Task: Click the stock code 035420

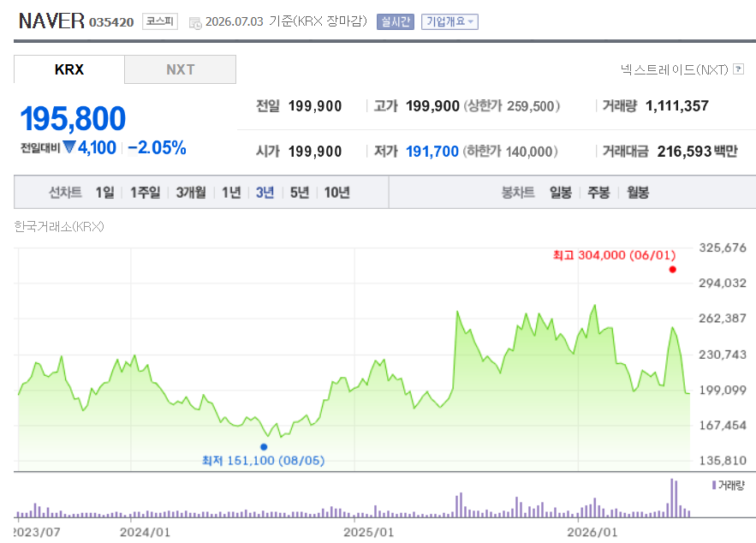Action: coord(111,22)
